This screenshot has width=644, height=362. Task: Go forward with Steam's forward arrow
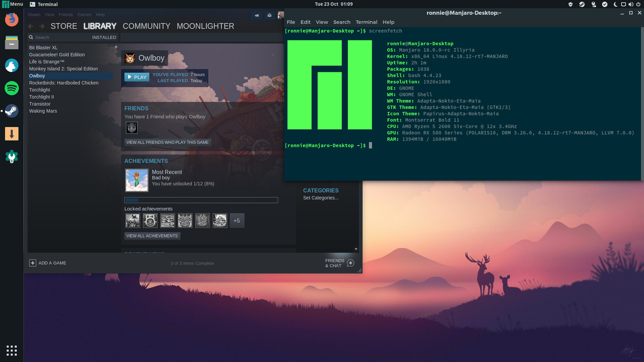(x=42, y=26)
